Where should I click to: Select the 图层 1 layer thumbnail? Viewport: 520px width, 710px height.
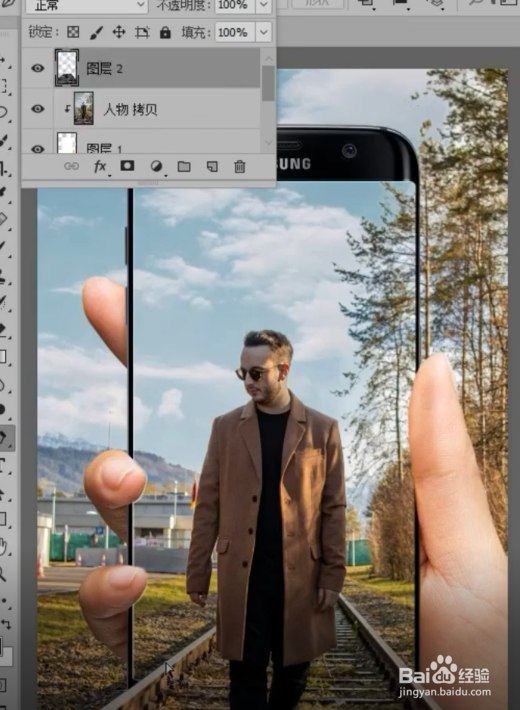(x=67, y=142)
